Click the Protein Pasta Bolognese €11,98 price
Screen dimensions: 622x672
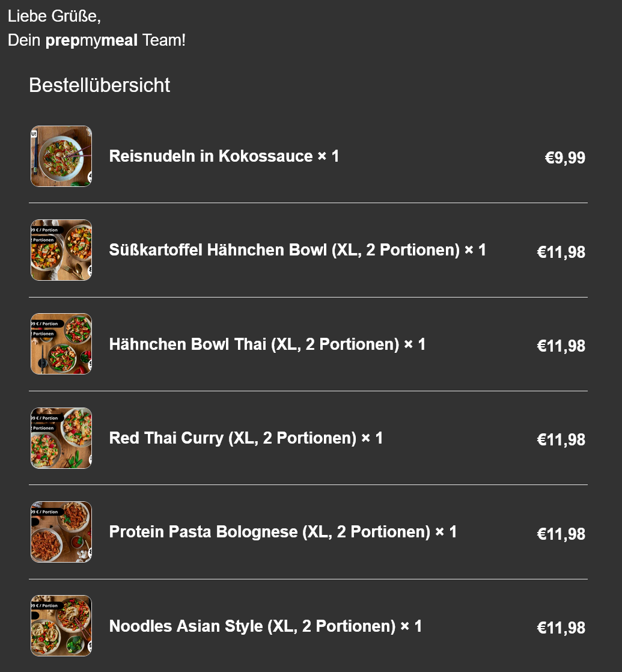[561, 534]
